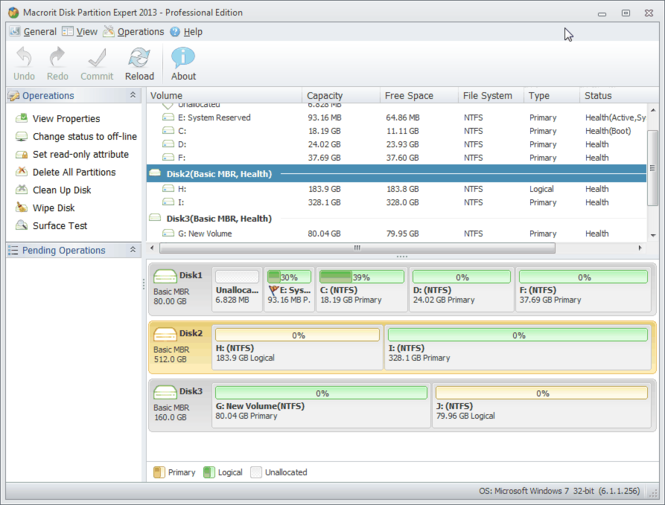Click the Redo toolbar icon
This screenshot has height=505, width=665.
pyautogui.click(x=57, y=57)
